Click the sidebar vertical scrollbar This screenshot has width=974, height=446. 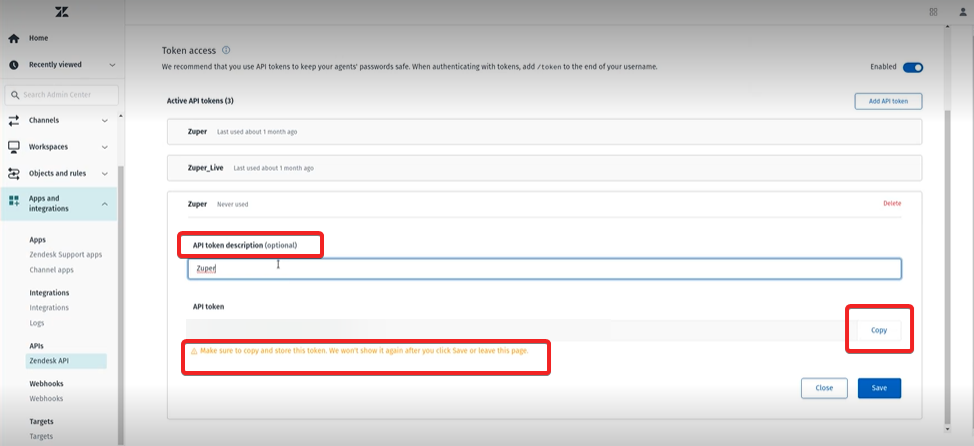click(x=121, y=304)
